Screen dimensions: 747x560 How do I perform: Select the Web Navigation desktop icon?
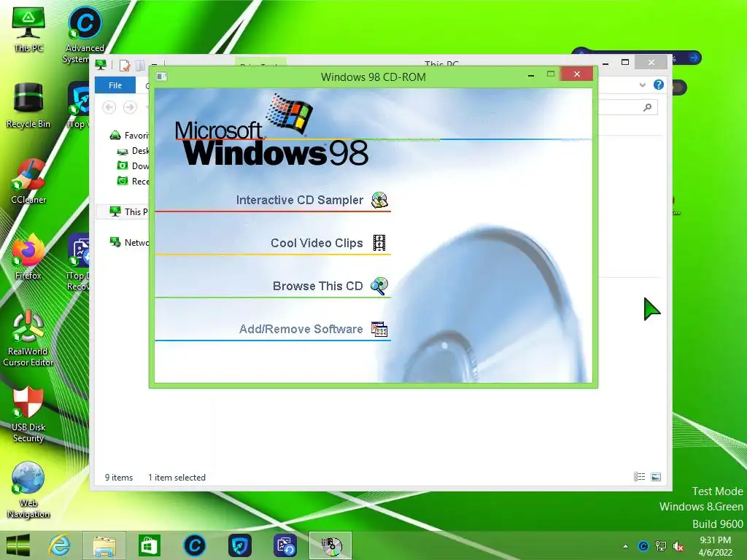point(28,490)
